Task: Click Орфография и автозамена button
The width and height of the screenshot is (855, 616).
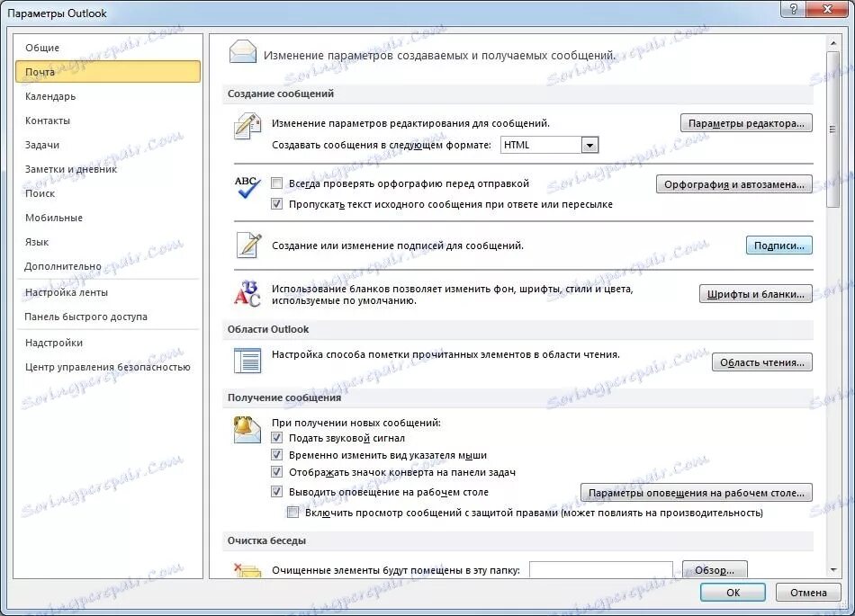Action: [733, 184]
